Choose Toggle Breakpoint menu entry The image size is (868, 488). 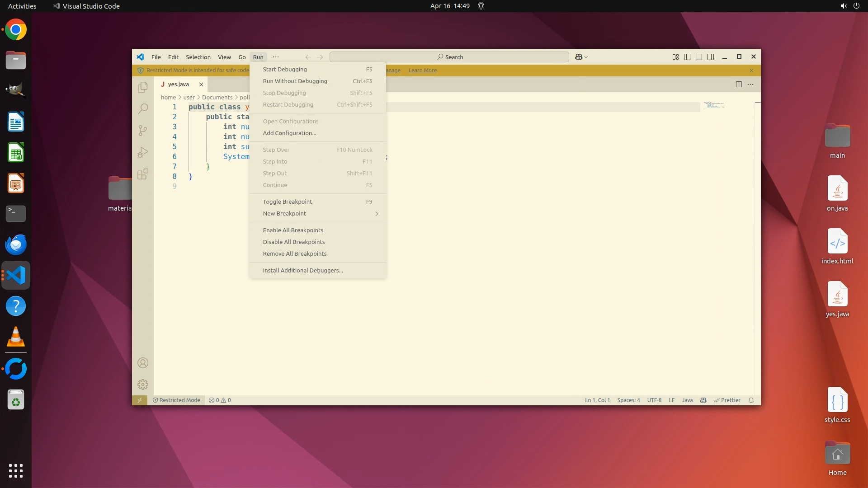point(288,202)
